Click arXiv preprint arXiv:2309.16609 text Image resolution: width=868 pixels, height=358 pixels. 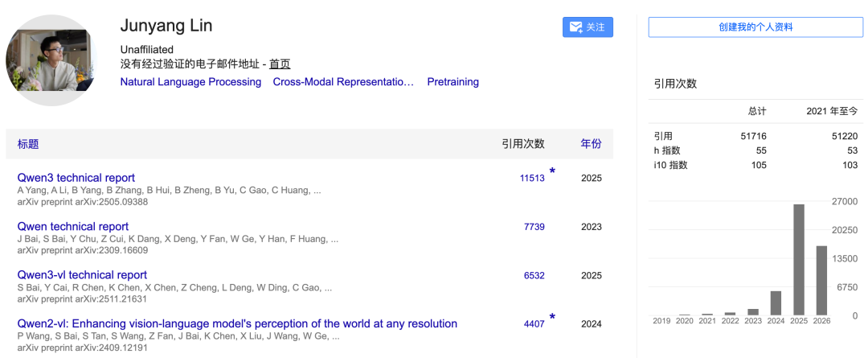83,250
